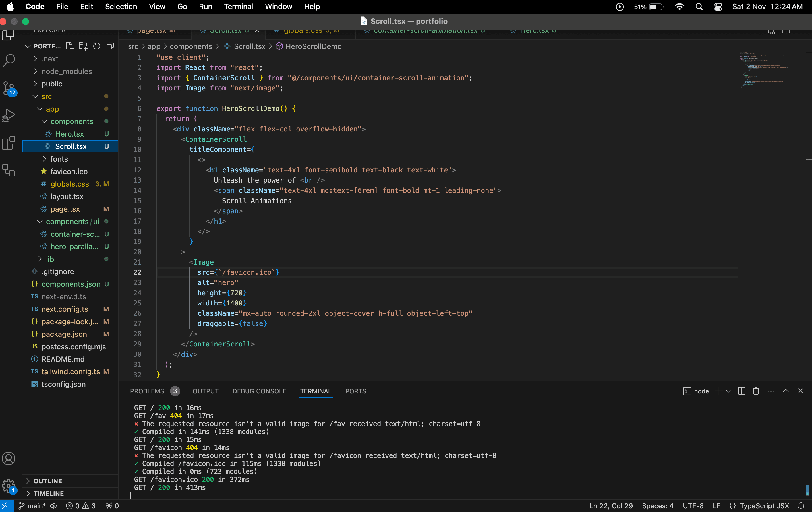Switch to PORTS tab
This screenshot has height=512, width=812.
pos(356,391)
